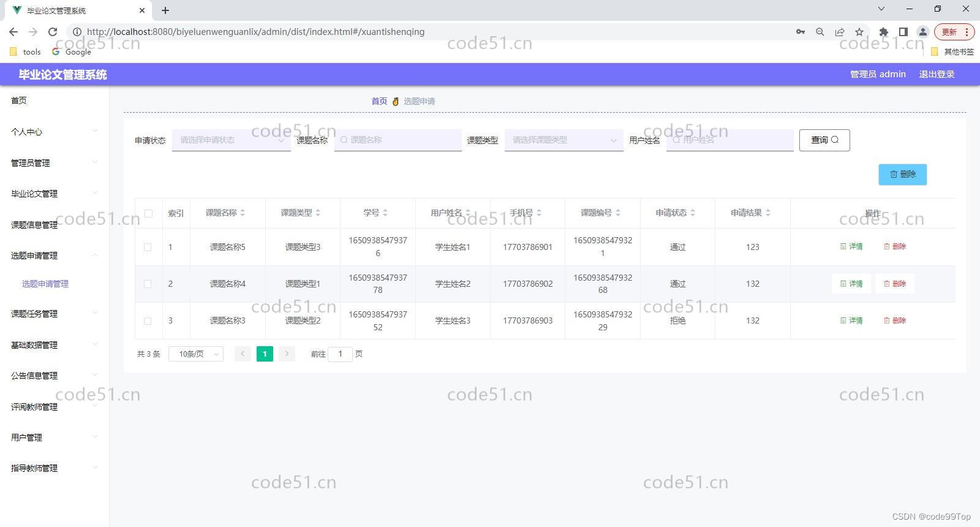Viewport: 980px width, 527px height.
Task: Delete the 学生姓名3 row
Action: tap(895, 320)
